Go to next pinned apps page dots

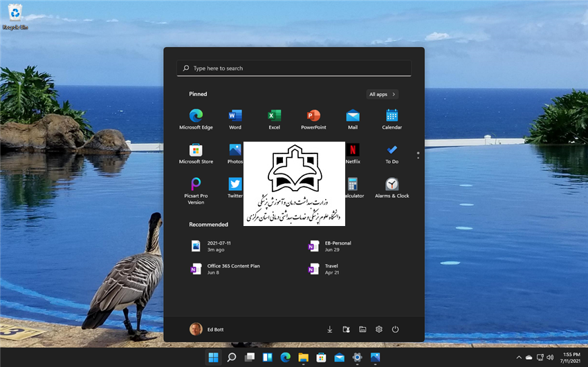418,155
